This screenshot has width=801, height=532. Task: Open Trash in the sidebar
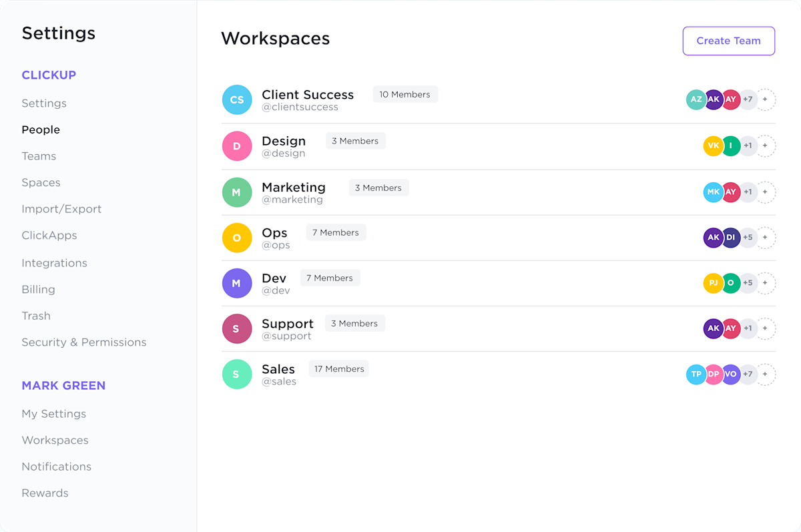point(36,316)
